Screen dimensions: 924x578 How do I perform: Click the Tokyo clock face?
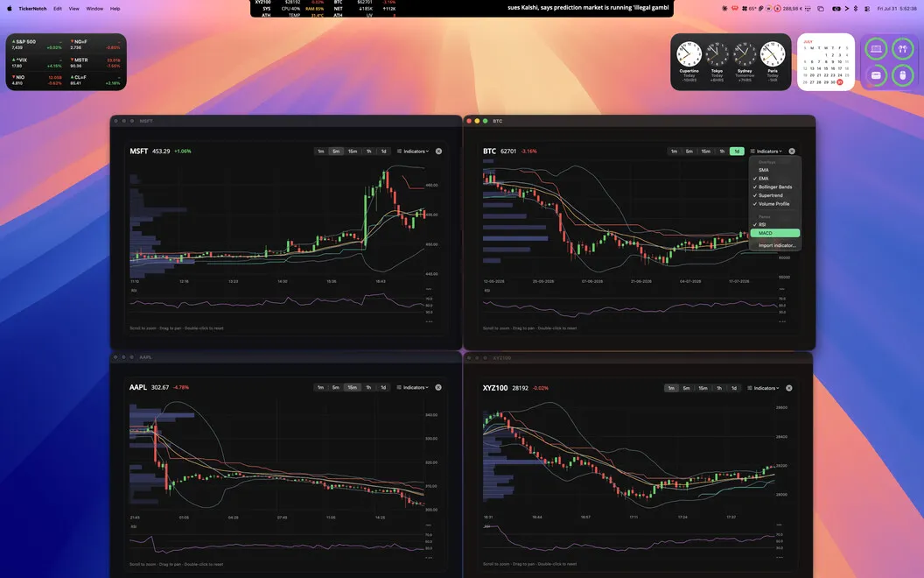pos(717,54)
